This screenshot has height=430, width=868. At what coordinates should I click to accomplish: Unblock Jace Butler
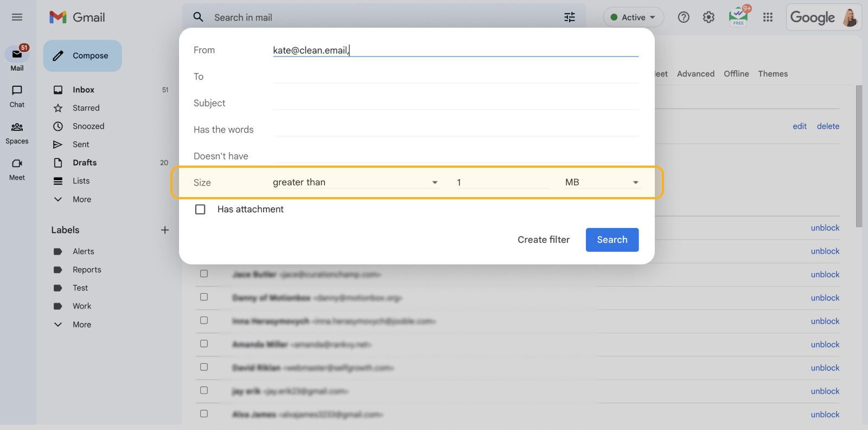point(825,274)
